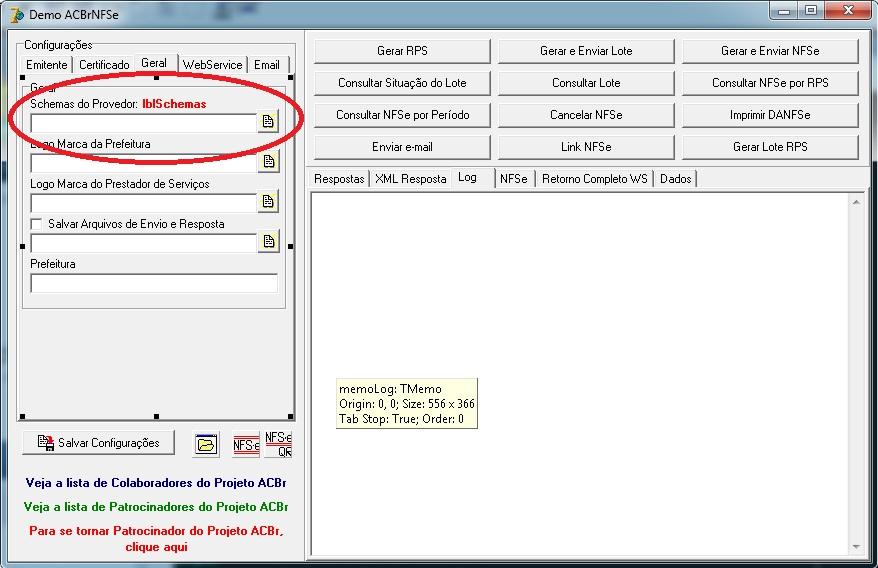Switch to the Dados tab
This screenshot has width=878, height=568.
pyautogui.click(x=675, y=179)
